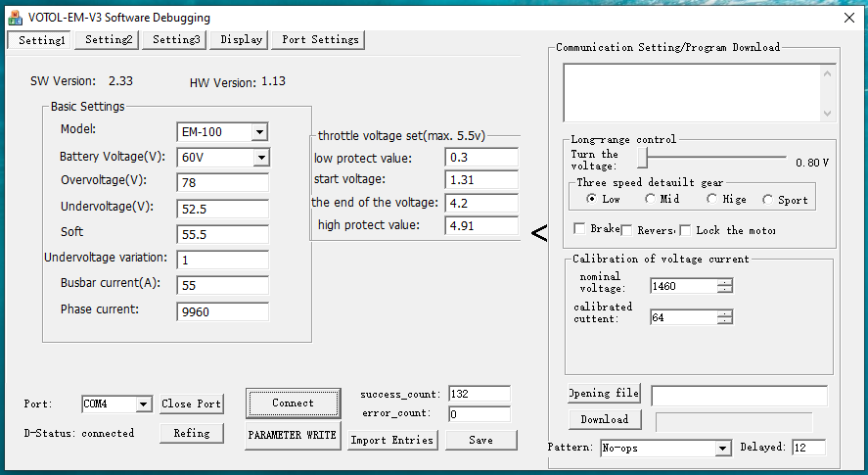Open the Model dropdown showing EM-100

coord(259,132)
